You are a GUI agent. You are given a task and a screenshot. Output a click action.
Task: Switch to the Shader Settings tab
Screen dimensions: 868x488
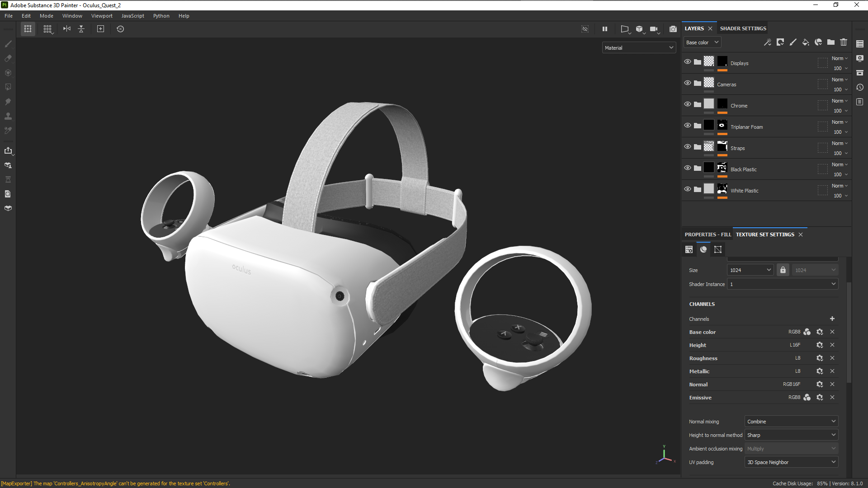[743, 28]
